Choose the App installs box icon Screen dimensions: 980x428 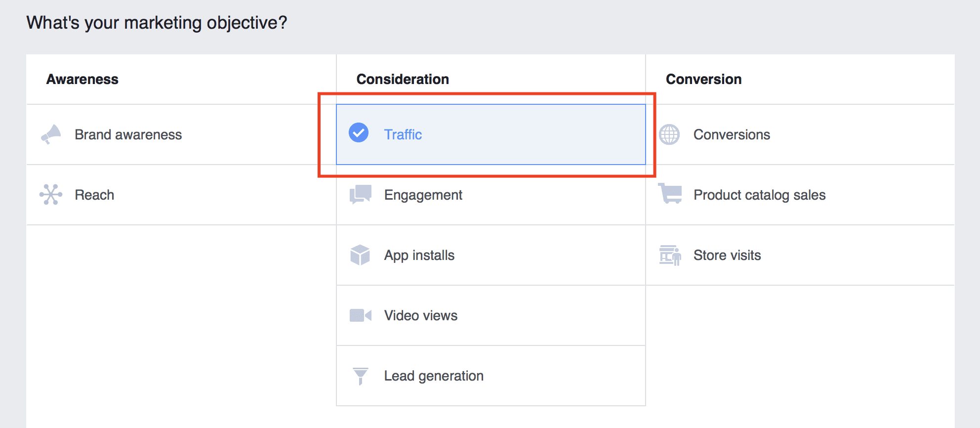click(360, 255)
